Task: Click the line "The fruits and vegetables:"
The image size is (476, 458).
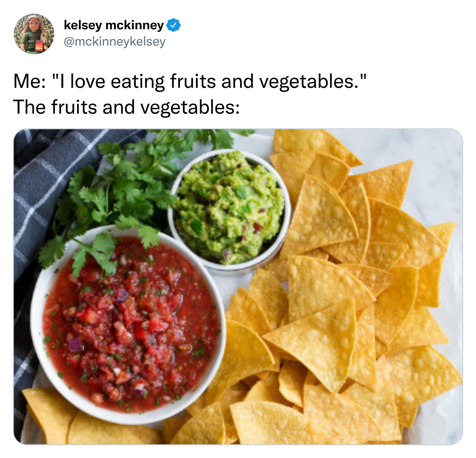Action: (x=126, y=107)
